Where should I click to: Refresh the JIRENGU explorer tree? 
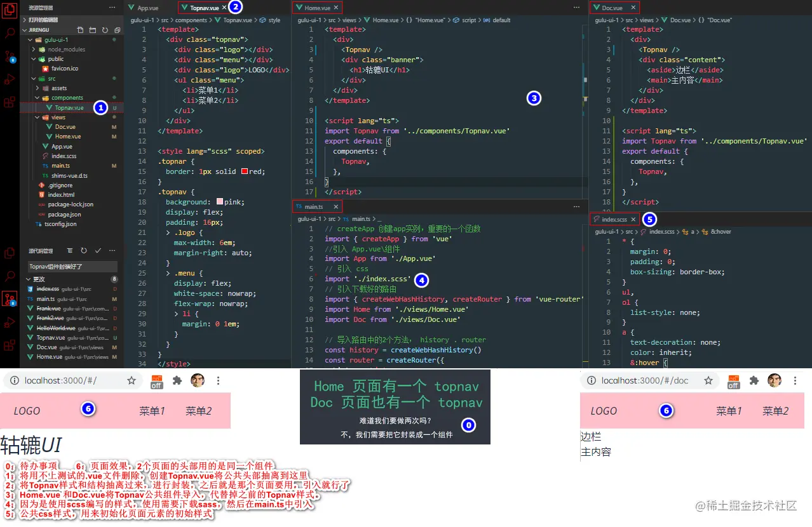click(x=105, y=30)
